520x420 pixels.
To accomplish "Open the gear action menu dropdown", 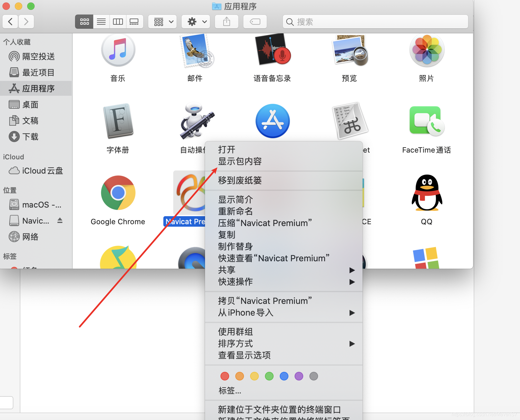I will pos(196,22).
